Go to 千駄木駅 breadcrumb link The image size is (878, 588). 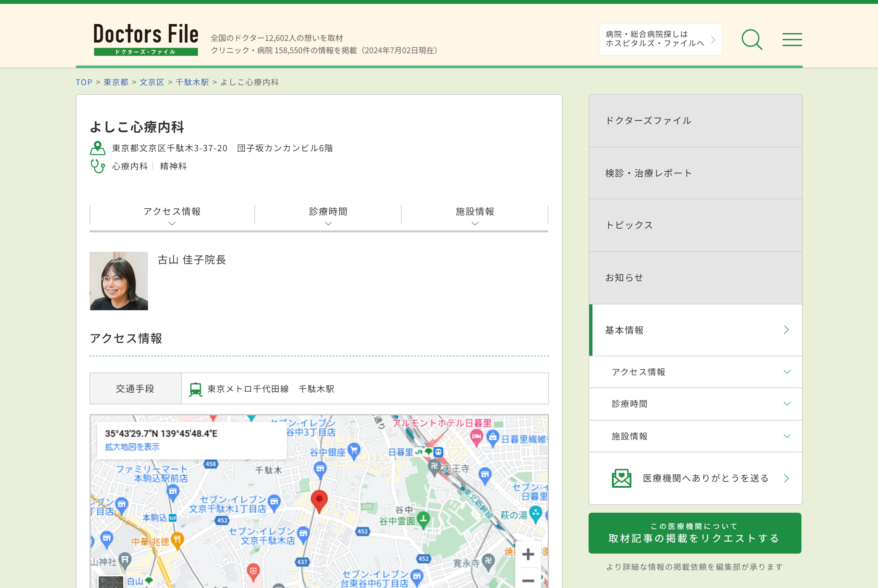tap(192, 82)
